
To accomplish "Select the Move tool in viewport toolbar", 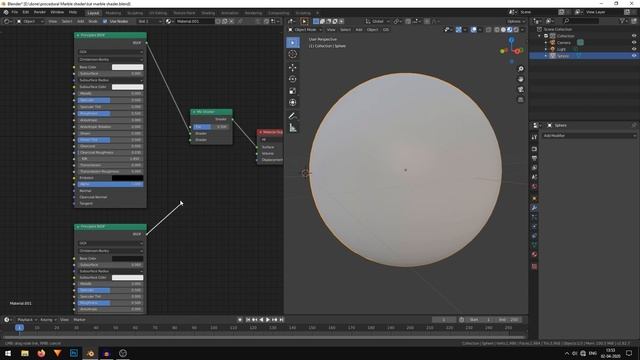I will (293, 68).
